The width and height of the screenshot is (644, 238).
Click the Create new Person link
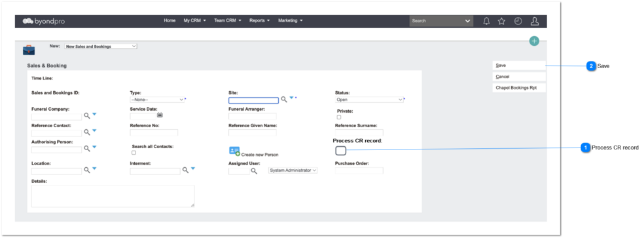point(260,155)
